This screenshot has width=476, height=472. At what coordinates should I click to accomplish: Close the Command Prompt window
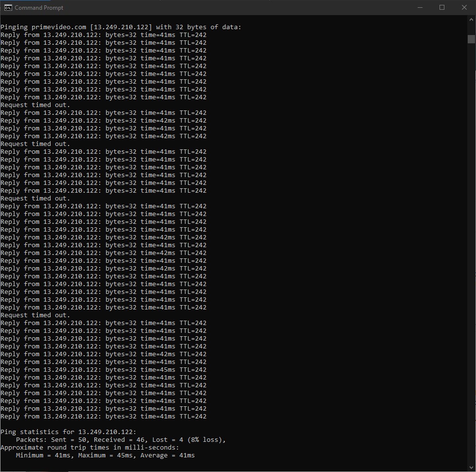coord(464,7)
